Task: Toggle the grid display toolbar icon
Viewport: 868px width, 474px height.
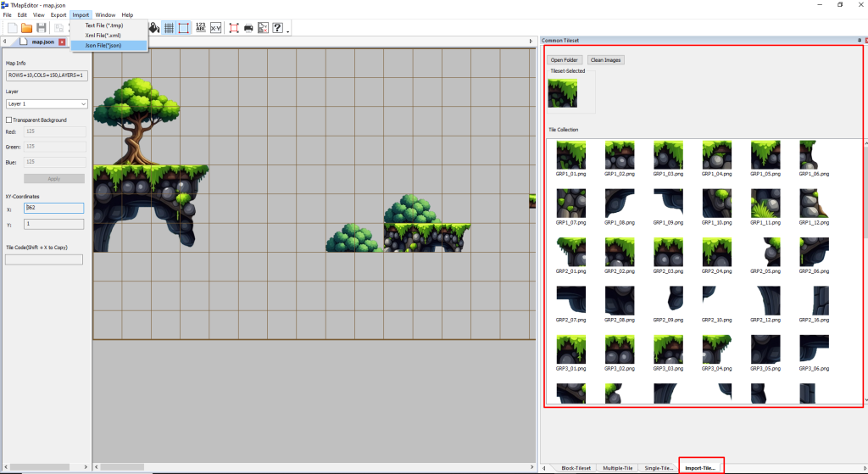Action: click(x=170, y=28)
